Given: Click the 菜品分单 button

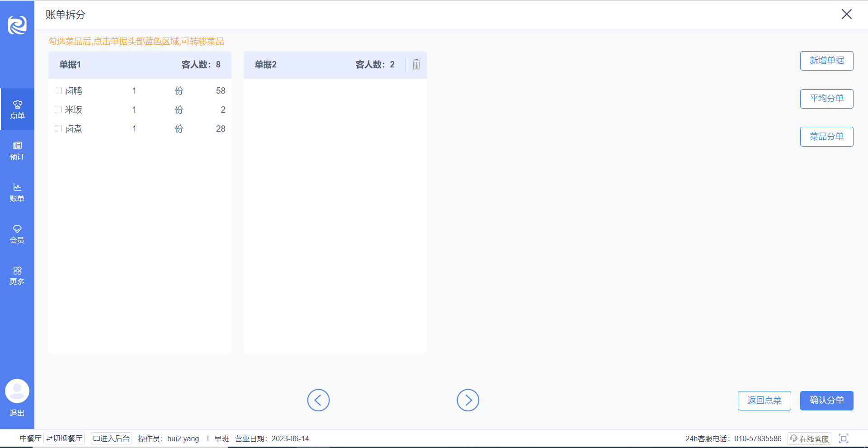Looking at the screenshot, I should click(827, 137).
